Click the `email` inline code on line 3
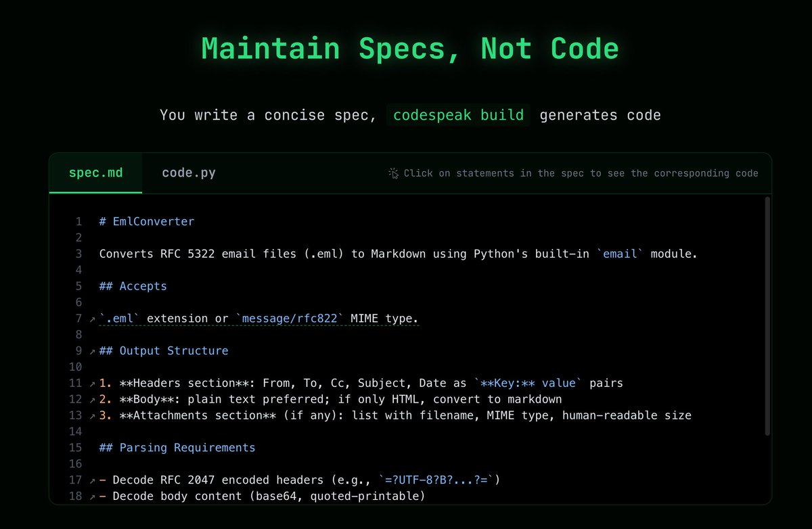Screen dimensions: 812x529 [620, 254]
